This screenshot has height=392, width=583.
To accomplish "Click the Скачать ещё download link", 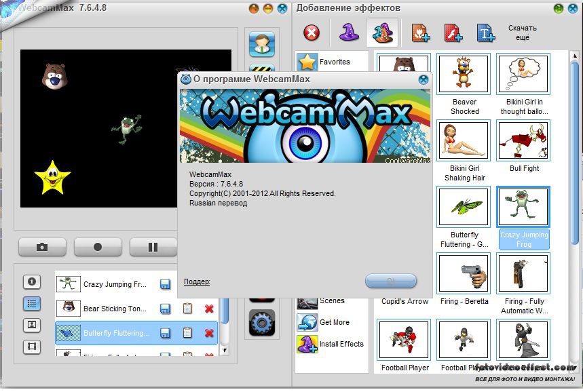I will tap(523, 33).
